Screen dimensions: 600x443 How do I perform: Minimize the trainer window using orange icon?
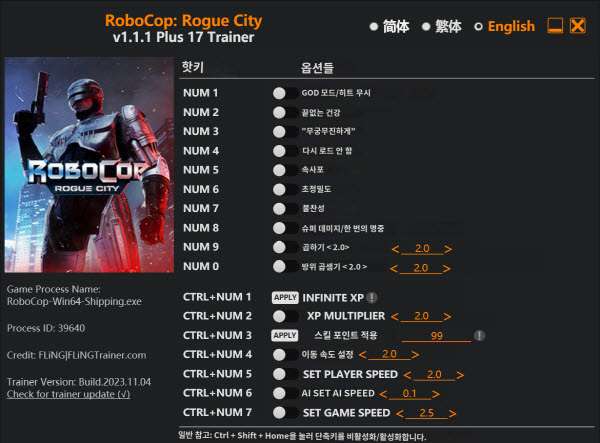(x=555, y=26)
